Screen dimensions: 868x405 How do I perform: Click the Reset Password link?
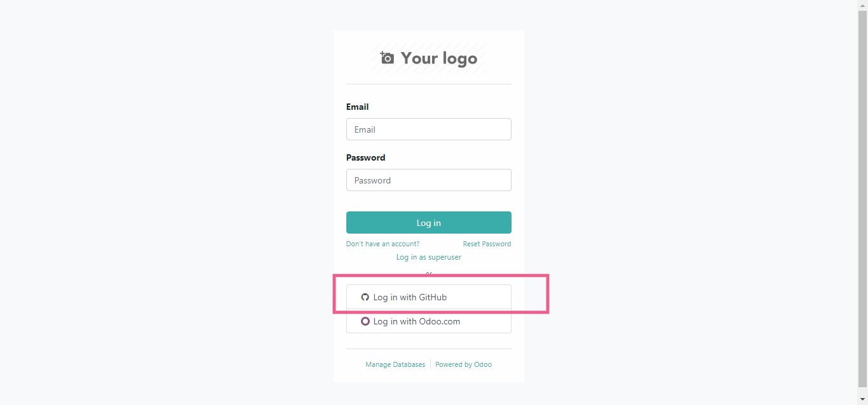pyautogui.click(x=487, y=244)
